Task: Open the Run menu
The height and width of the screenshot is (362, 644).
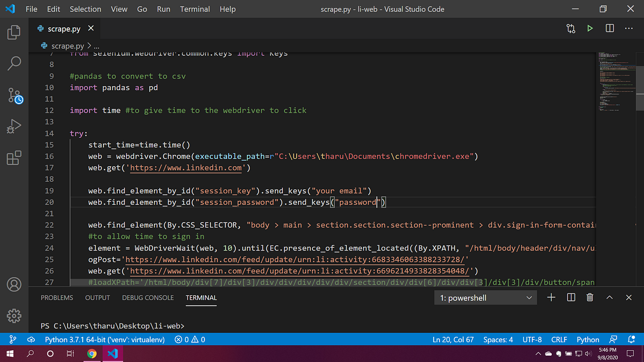Action: click(x=164, y=9)
